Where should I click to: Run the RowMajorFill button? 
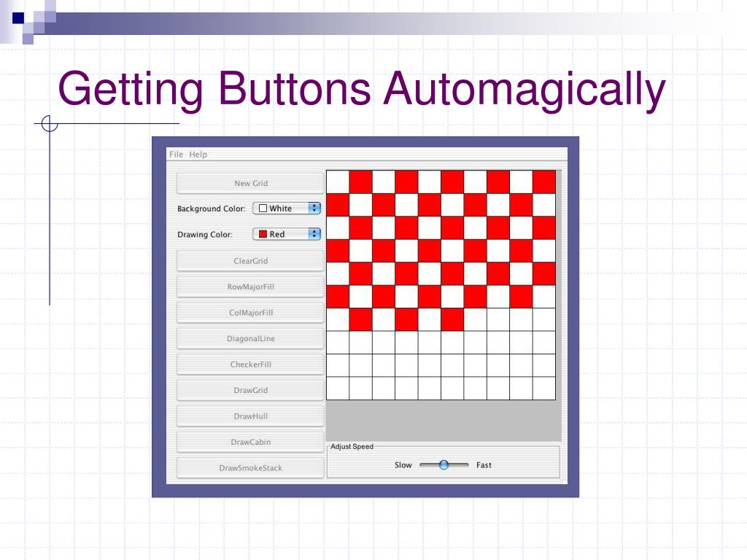tap(251, 287)
